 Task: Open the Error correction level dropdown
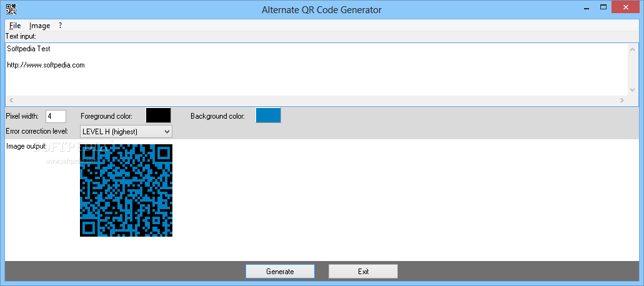click(x=126, y=131)
